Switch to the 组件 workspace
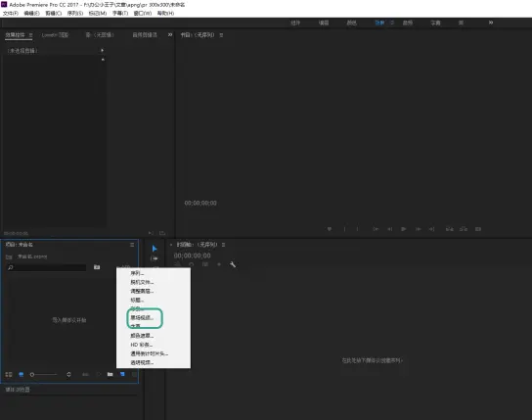 pos(295,23)
